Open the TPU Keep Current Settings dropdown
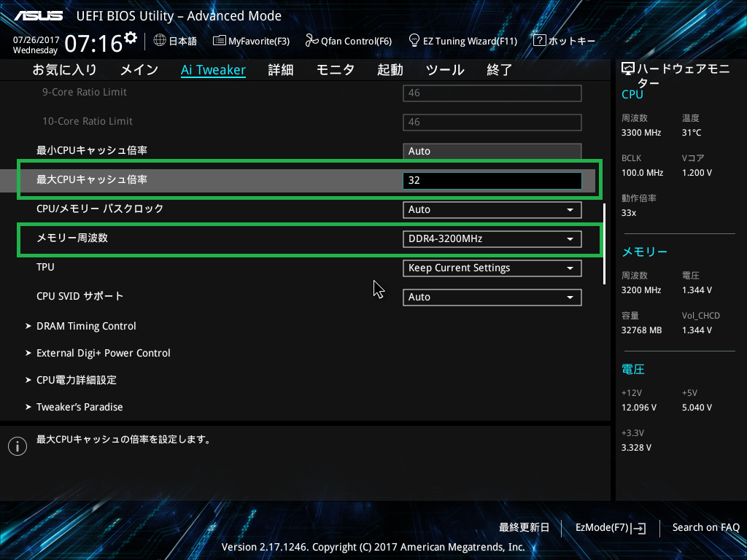Screen dimensions: 747x560 coord(492,268)
